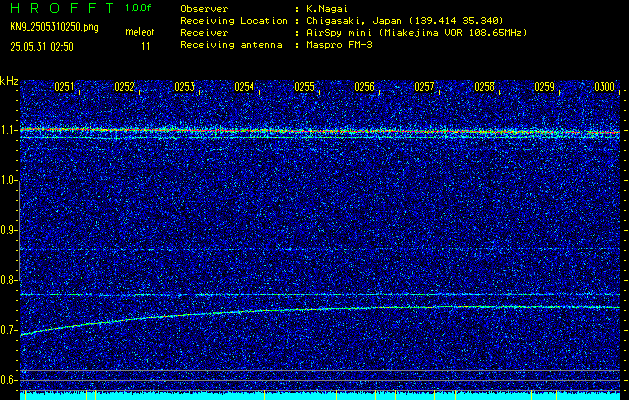Click the 0.6 frequency axis label
Screen dimensions: 629x400
(8, 380)
